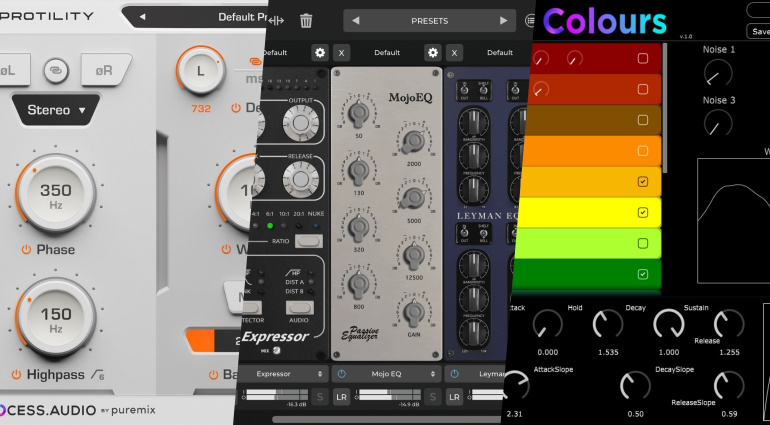770x425 pixels.
Task: Open the Expressor module selector dropdown
Action: (x=283, y=374)
